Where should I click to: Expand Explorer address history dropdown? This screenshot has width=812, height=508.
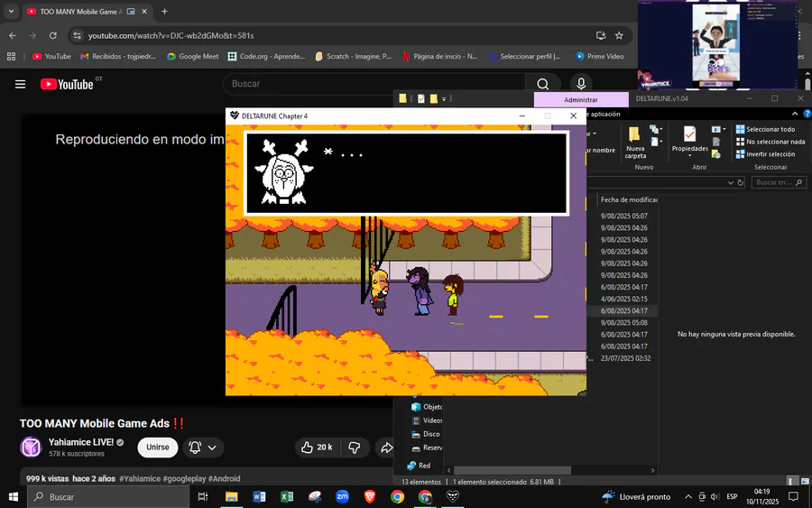point(730,182)
